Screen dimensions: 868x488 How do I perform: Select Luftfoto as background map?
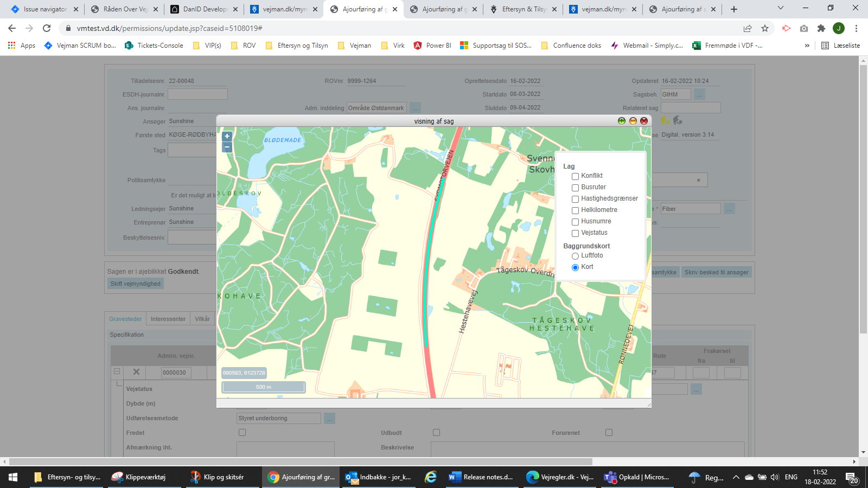click(575, 256)
